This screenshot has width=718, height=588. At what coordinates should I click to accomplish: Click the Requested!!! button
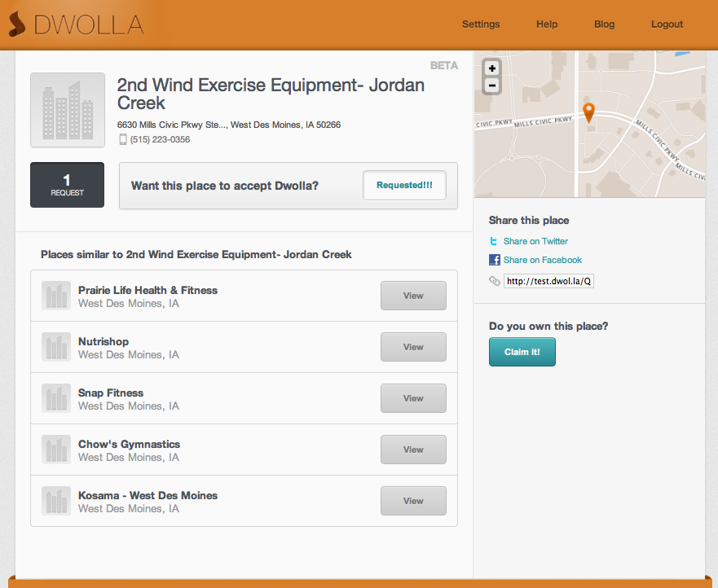404,186
